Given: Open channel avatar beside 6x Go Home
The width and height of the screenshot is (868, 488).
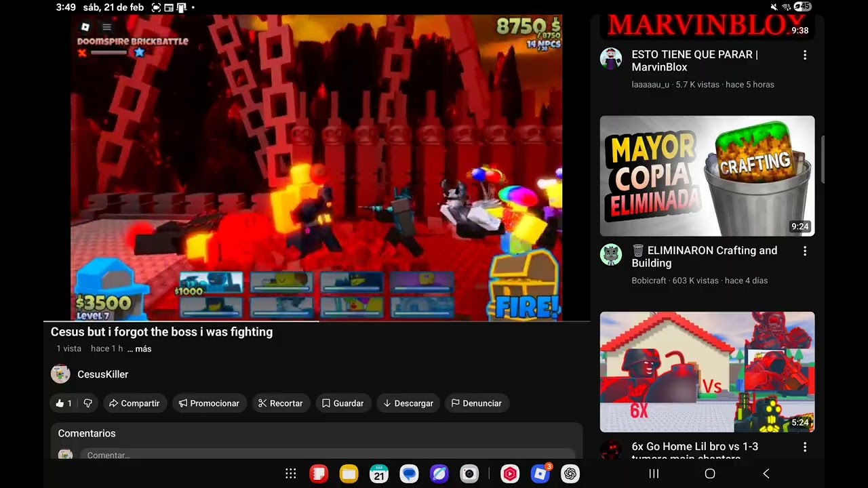Looking at the screenshot, I should (611, 450).
